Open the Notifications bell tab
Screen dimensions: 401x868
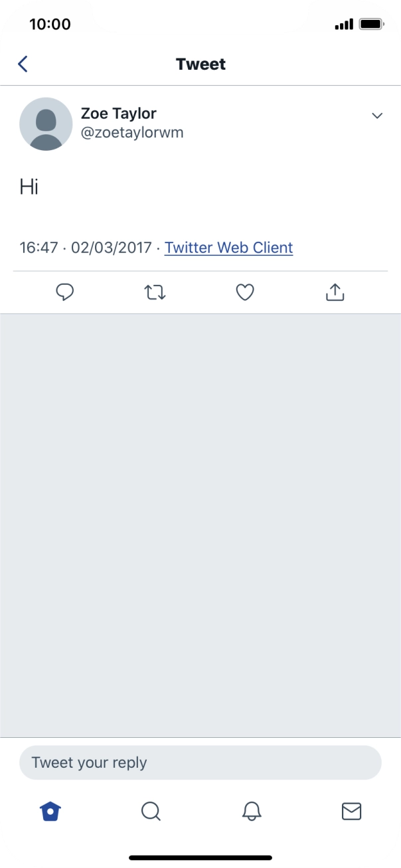pos(252,811)
